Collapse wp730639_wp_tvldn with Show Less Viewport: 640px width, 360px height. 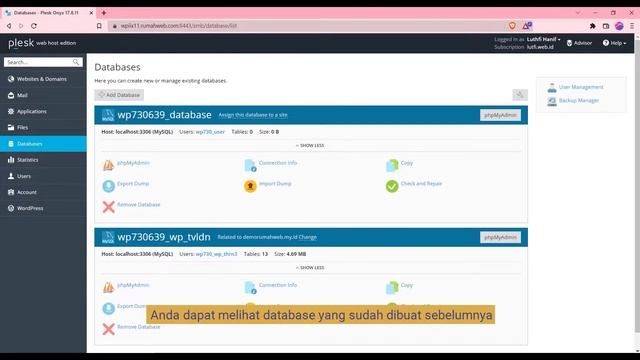click(x=310, y=268)
